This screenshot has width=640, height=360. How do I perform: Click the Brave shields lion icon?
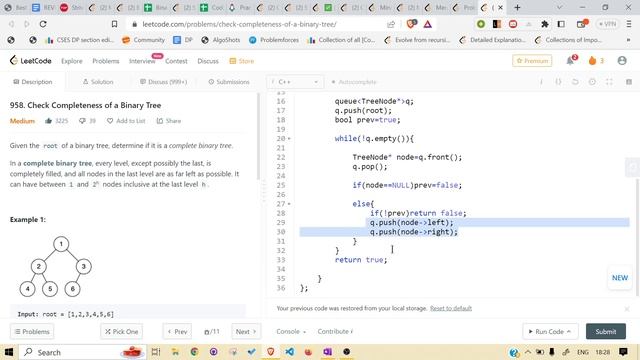click(411, 24)
